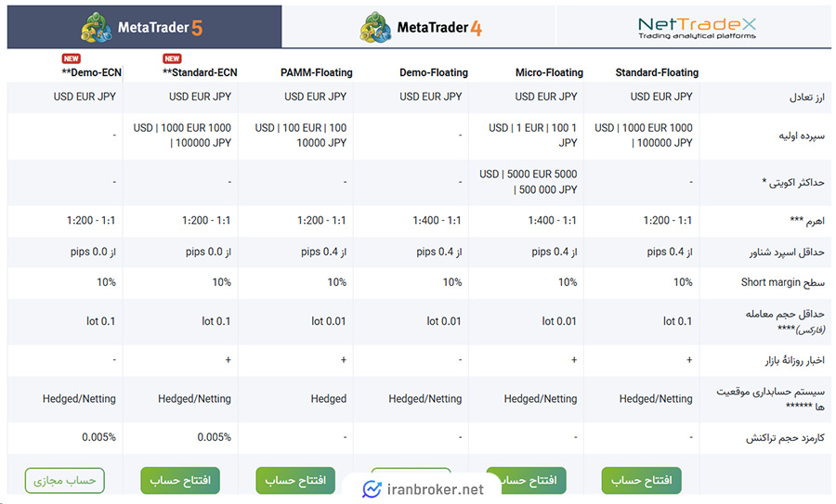This screenshot has width=836, height=504.
Task: Click the اخبار روزانهٔ بازار row label
Action: click(x=795, y=361)
